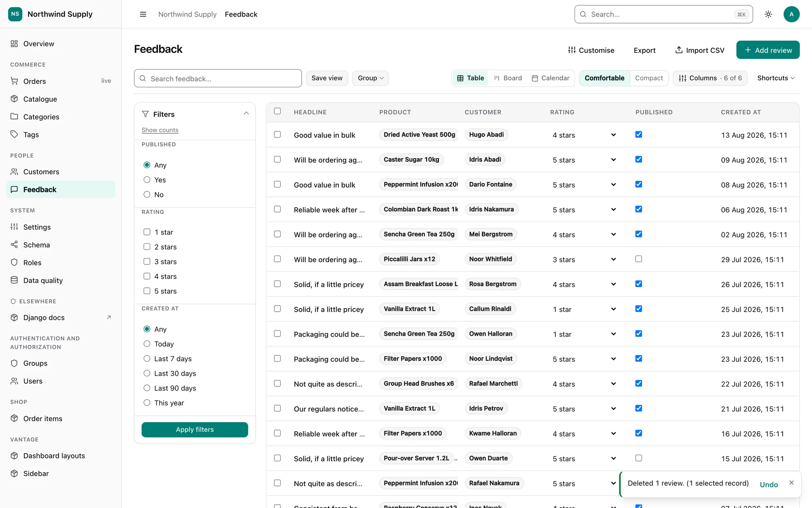Open Tags in the sidebar
This screenshot has width=812, height=508.
[60, 135]
